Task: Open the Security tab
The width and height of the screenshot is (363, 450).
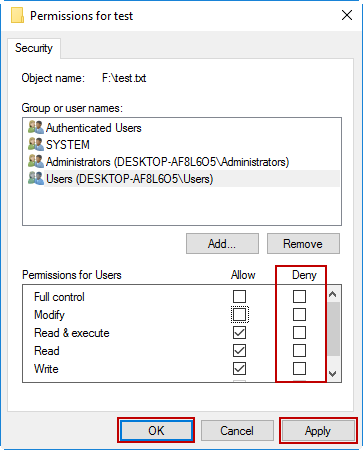Action: [34, 48]
